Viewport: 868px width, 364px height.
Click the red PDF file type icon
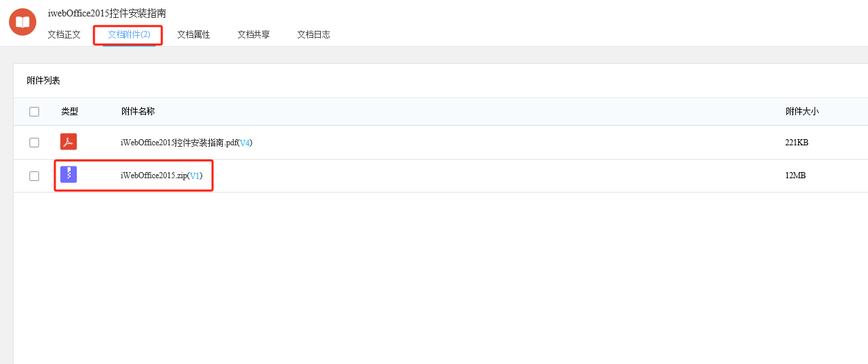tap(69, 142)
